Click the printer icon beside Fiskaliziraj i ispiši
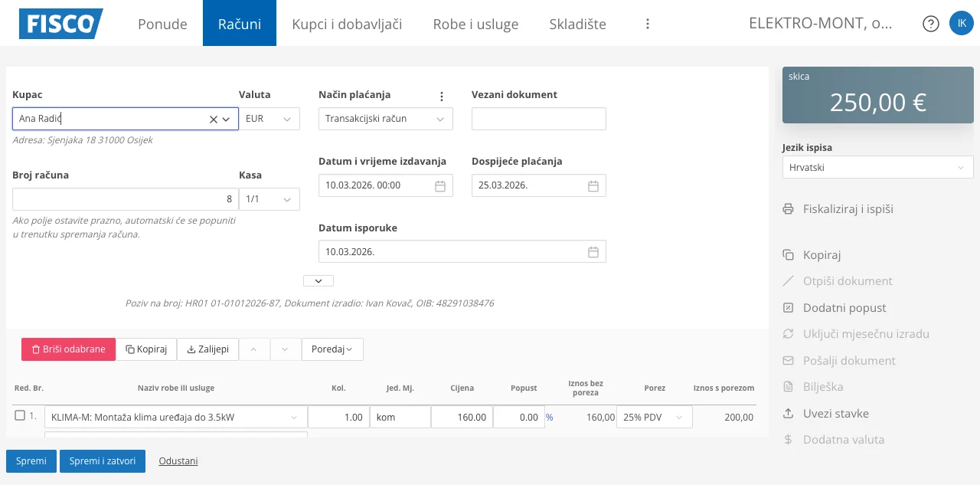This screenshot has width=980, height=485. coord(788,208)
